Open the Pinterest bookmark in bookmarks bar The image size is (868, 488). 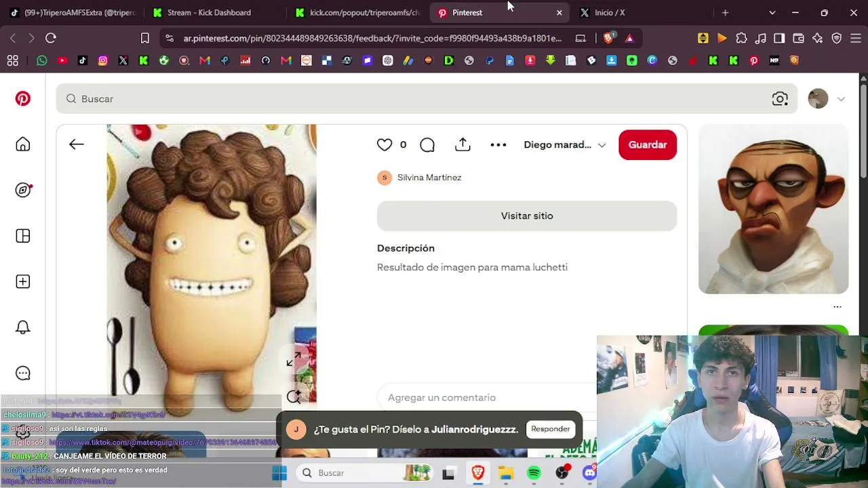tap(754, 61)
